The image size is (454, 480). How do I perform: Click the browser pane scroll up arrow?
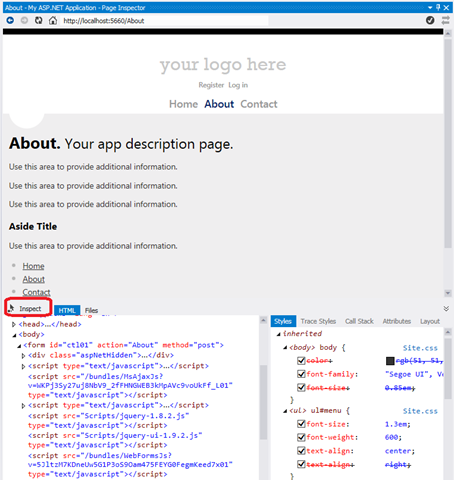pos(448,34)
